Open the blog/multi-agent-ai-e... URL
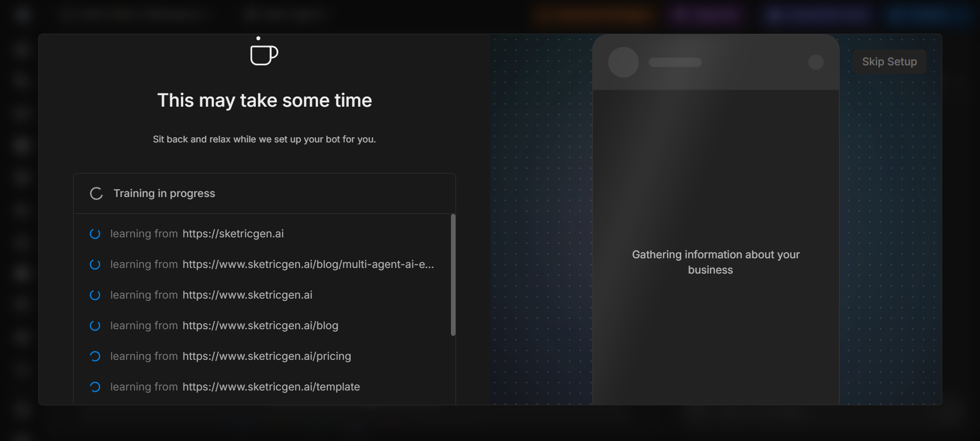This screenshot has width=980, height=441. tap(308, 264)
